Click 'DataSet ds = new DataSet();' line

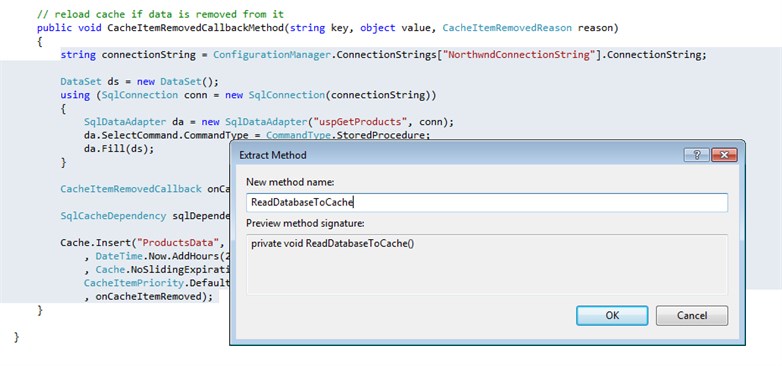point(140,81)
